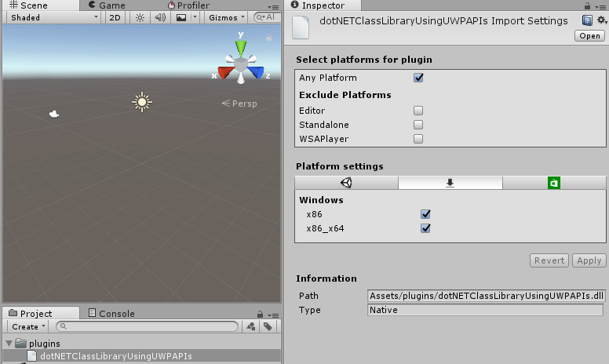Click green Y axis cone on gizmo
The height and width of the screenshot is (364, 609).
click(241, 49)
